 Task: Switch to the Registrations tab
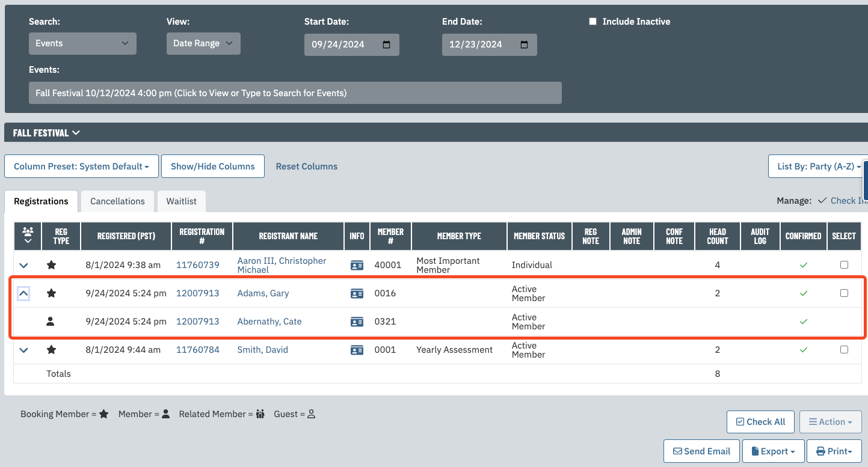pos(41,201)
